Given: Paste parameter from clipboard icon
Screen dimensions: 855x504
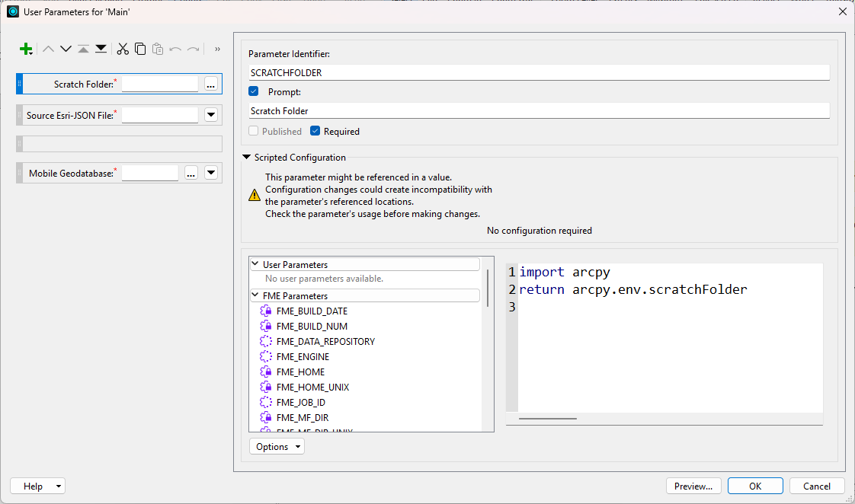Looking at the screenshot, I should click(158, 49).
